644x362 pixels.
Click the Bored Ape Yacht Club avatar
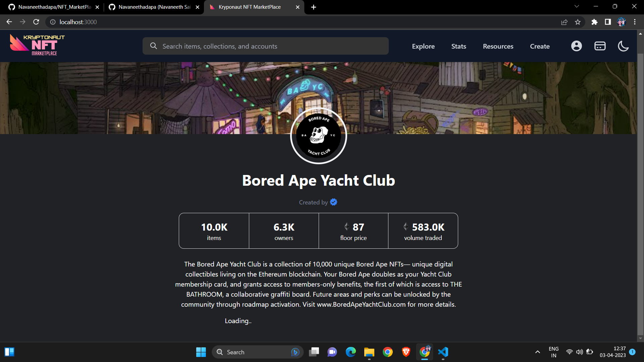pos(318,136)
